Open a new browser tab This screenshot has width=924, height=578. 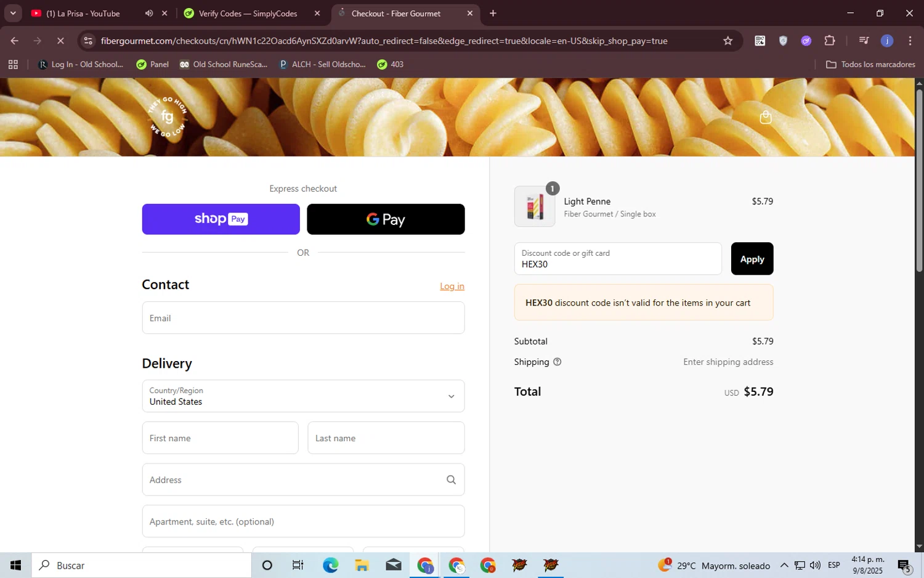click(493, 13)
